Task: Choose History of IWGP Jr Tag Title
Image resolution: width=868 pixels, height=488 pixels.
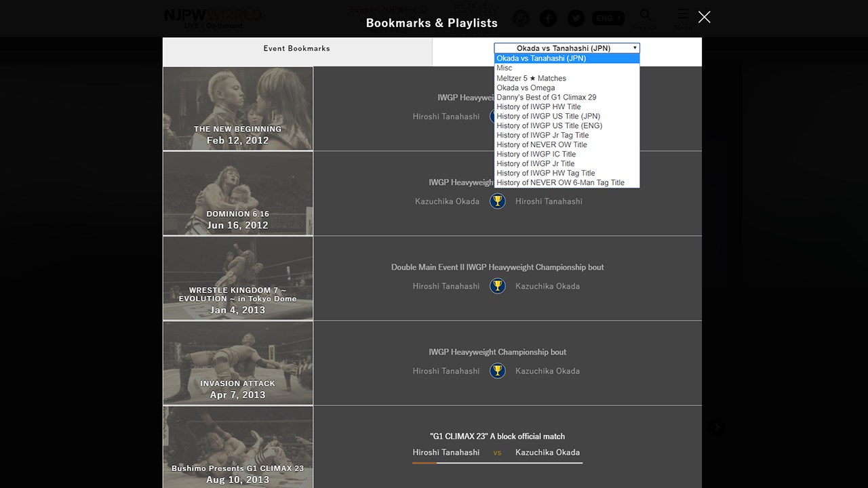Action: tap(567, 135)
